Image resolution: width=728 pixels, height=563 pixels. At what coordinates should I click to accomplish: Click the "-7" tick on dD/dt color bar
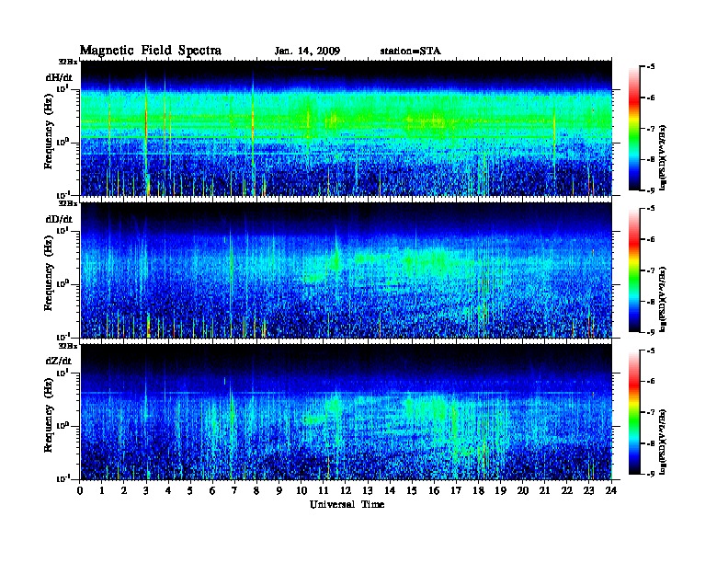[x=651, y=270]
